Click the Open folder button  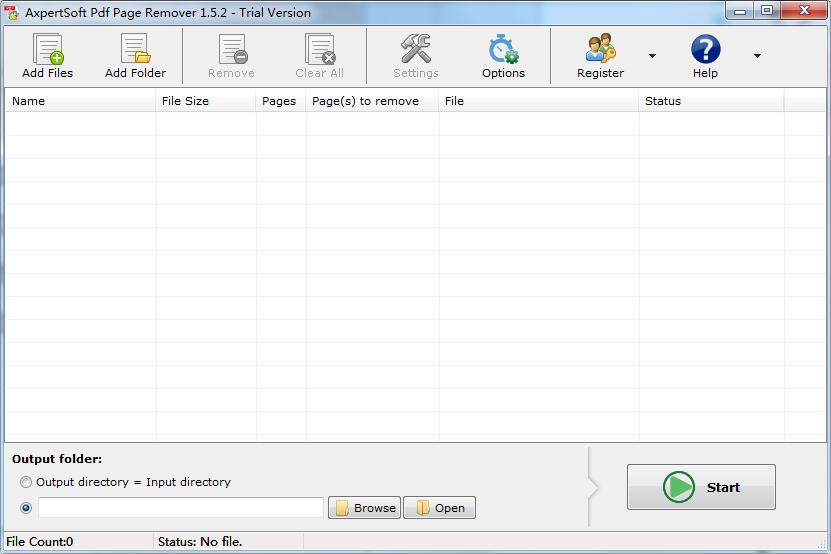(439, 508)
